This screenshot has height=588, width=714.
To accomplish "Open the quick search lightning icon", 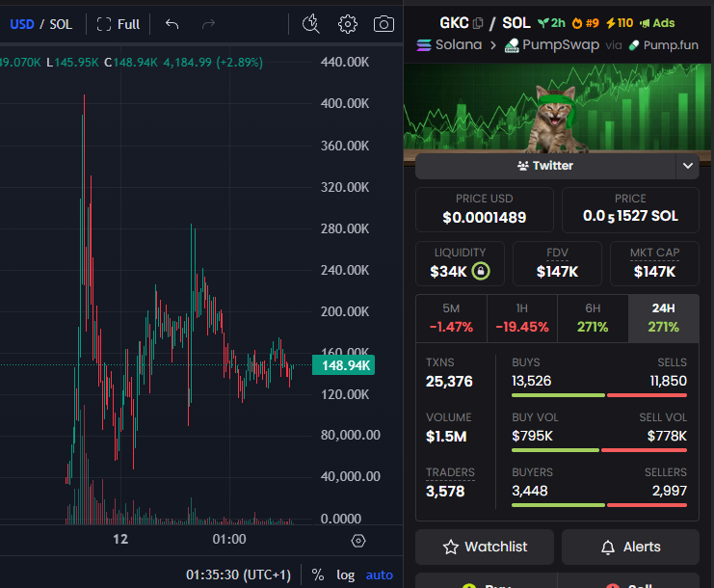I will [x=311, y=24].
